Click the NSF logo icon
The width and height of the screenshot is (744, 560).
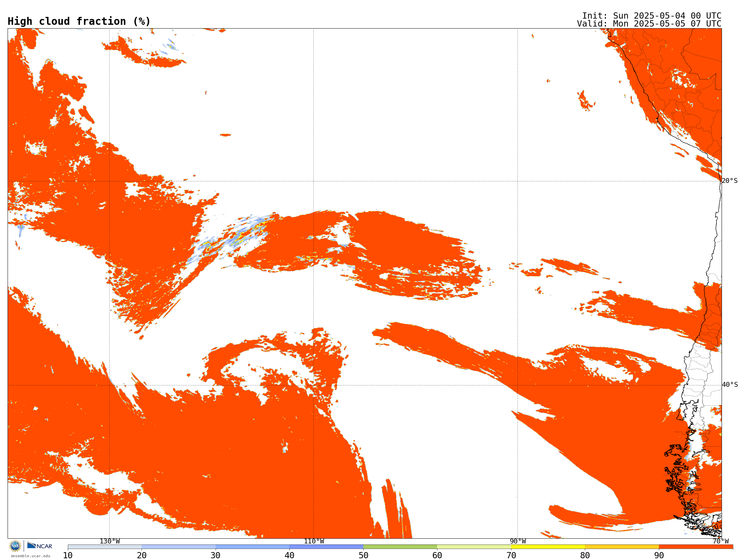pyautogui.click(x=15, y=546)
